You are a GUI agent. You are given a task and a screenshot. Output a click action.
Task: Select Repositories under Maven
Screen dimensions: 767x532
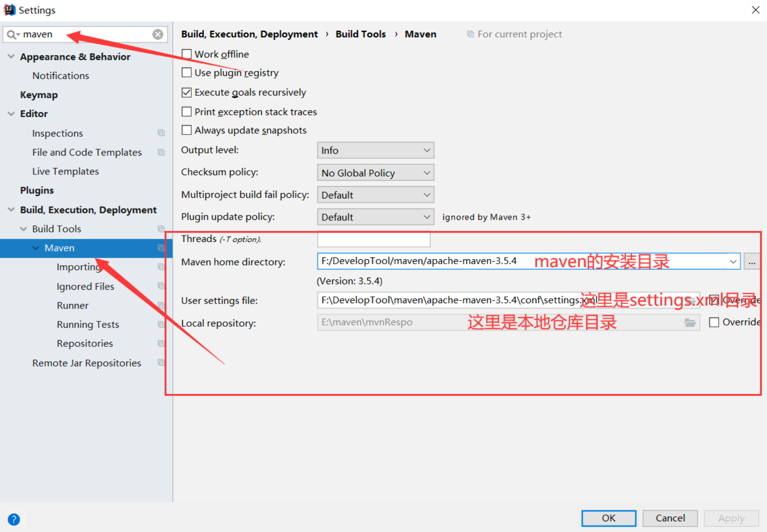pyautogui.click(x=85, y=343)
